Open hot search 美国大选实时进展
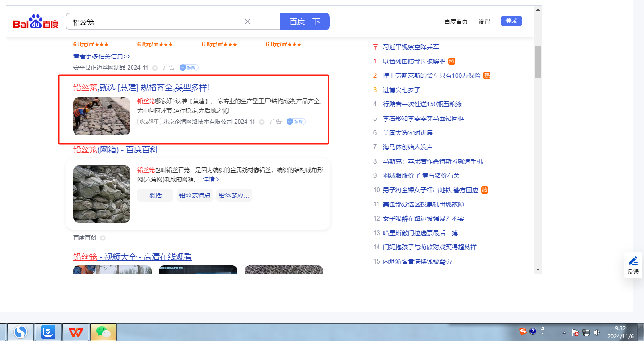This screenshot has width=644, height=341. pyautogui.click(x=408, y=133)
